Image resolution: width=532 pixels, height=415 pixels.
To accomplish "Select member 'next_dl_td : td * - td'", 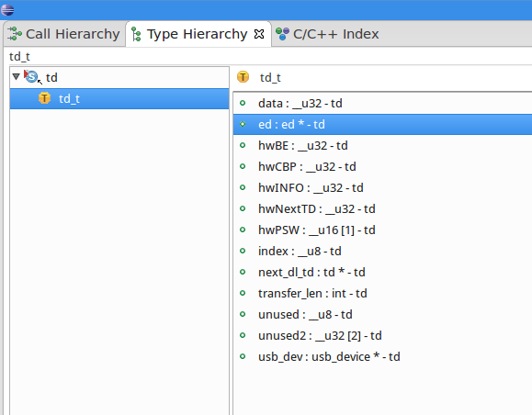I will click(x=382, y=272).
